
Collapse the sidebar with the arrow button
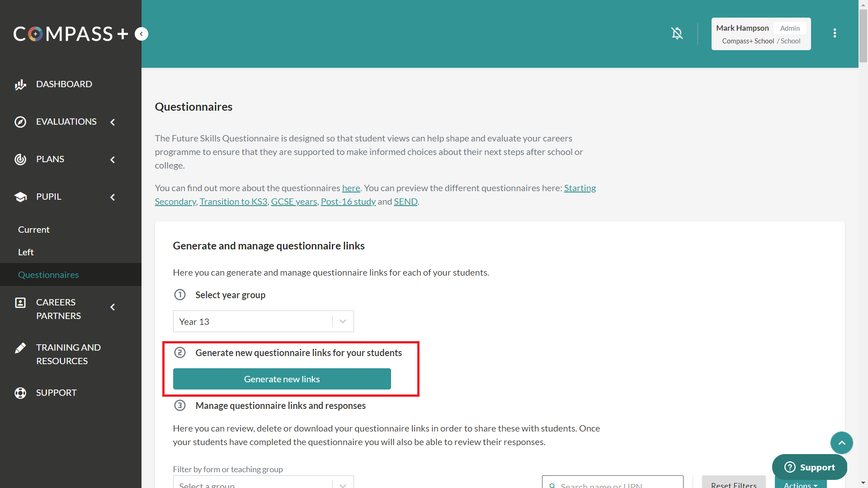(x=142, y=34)
